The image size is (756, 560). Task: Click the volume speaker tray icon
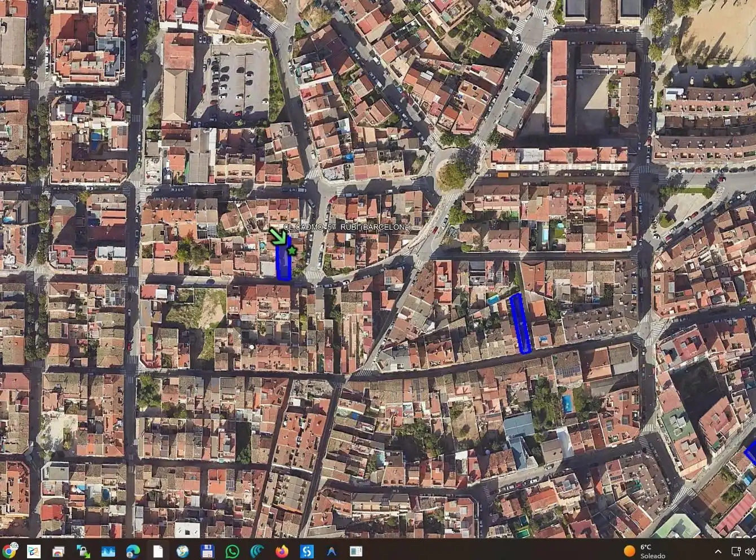pos(751,551)
